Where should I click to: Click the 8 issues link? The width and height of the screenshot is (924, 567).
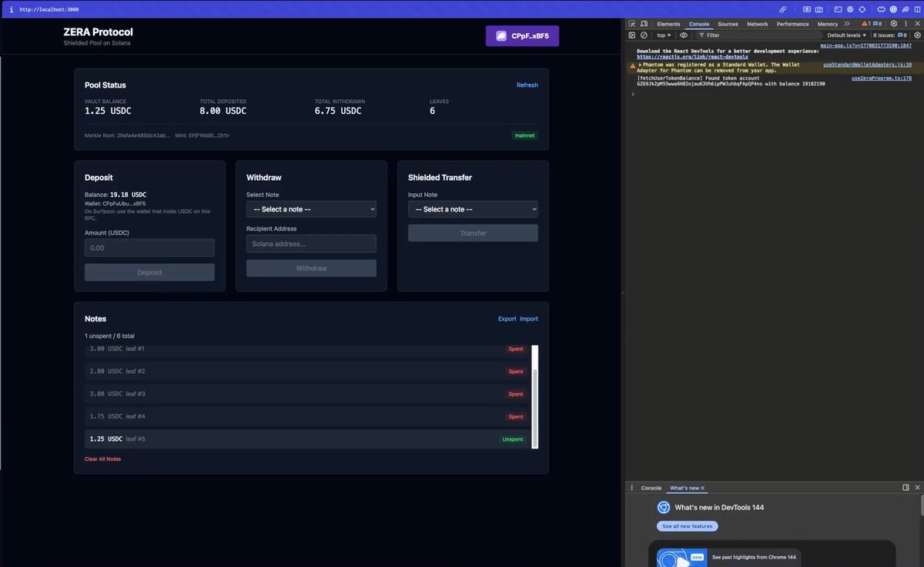[x=890, y=35]
